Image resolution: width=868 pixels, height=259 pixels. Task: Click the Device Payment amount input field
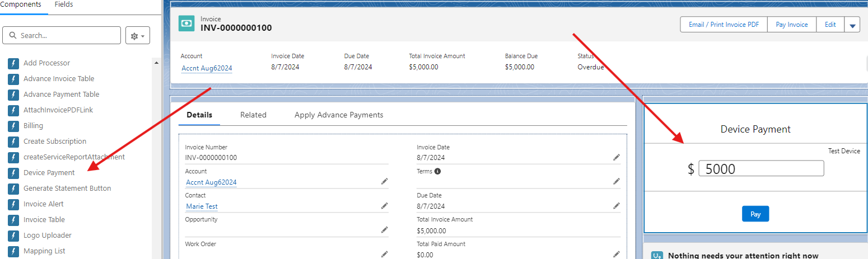tap(761, 169)
